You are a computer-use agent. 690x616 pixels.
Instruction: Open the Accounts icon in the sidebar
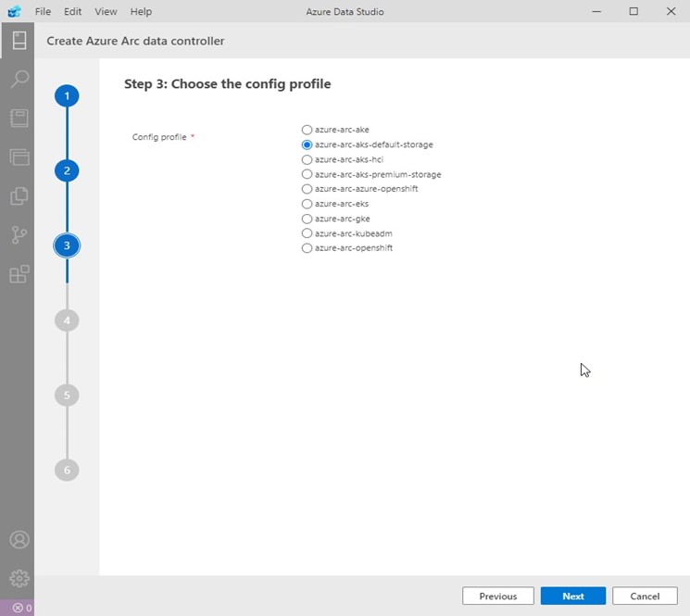[x=19, y=539]
